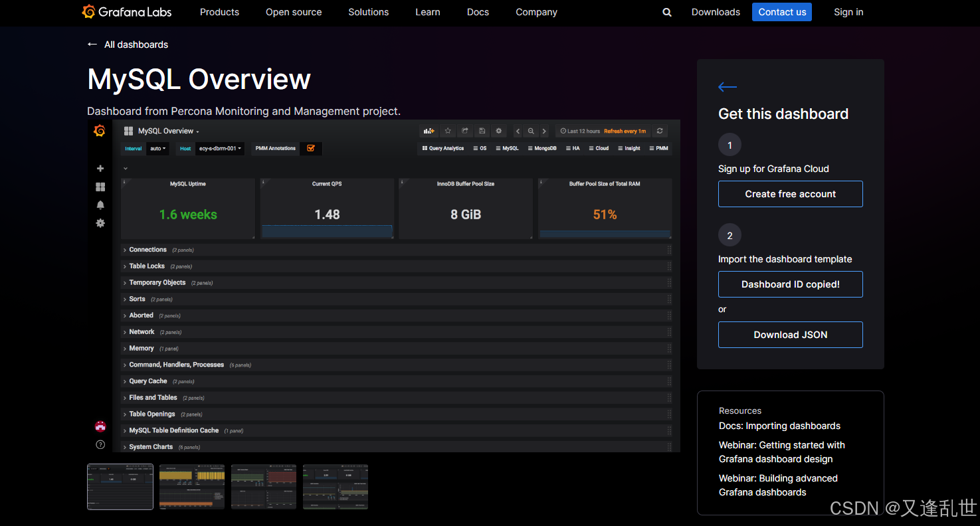Open the Solutions menu
Screen dimensions: 980x526
pos(369,12)
